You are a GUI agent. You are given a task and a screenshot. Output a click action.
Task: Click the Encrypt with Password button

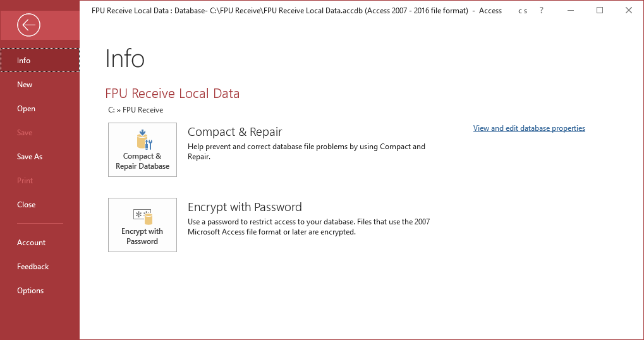point(142,225)
